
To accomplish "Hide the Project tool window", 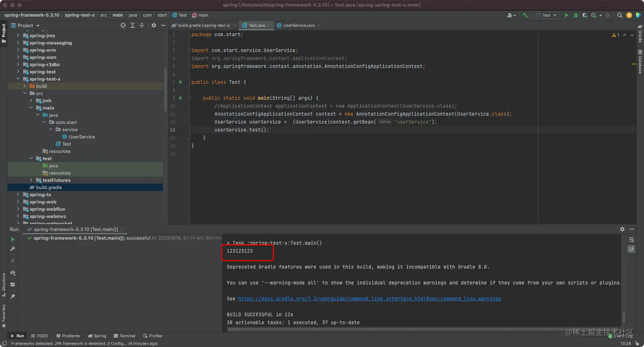I will pos(163,26).
